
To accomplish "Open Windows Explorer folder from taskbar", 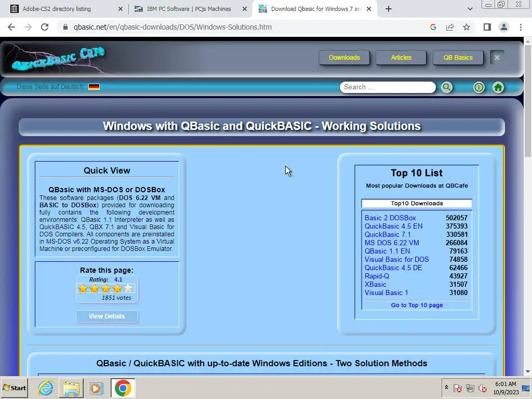I will (71, 388).
